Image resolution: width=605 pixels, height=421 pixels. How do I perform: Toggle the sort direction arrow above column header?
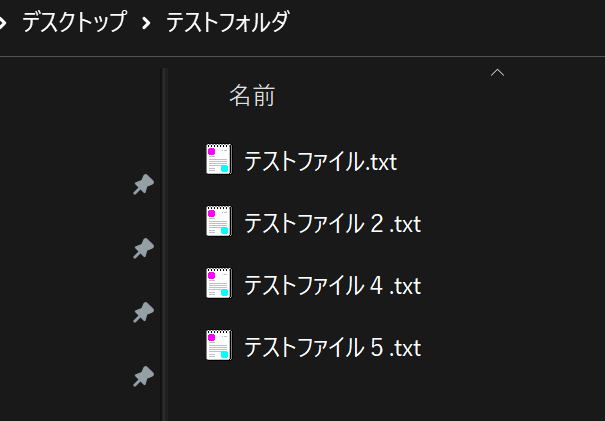[497, 72]
